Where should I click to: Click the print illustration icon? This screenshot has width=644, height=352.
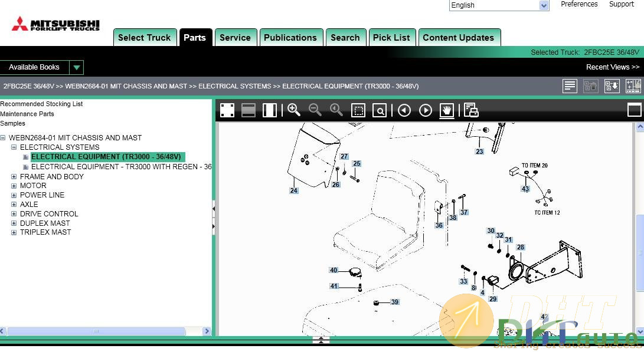470,110
